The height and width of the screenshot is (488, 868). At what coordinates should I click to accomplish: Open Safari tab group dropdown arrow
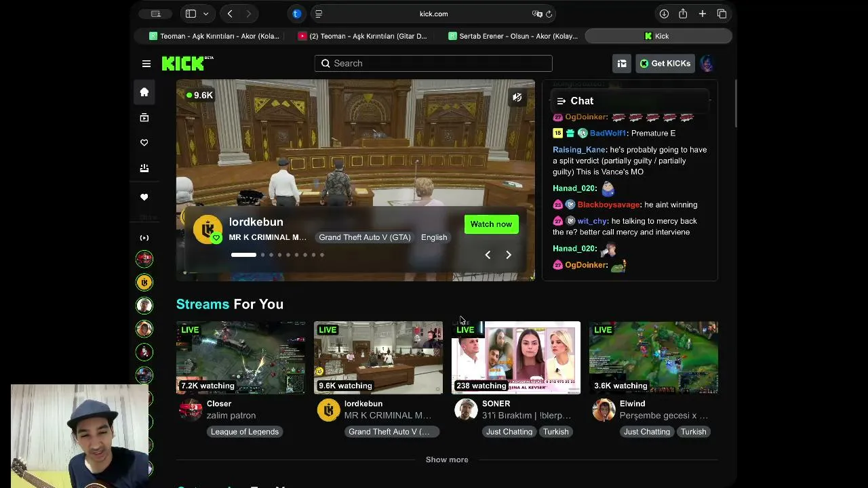[x=205, y=14]
